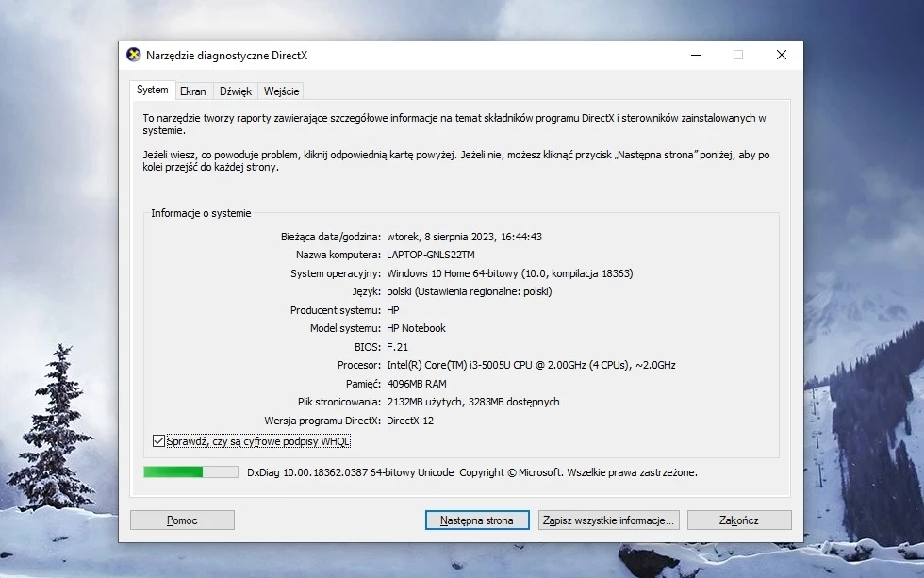Click the processor value Intel Core i3-5005U
The image size is (924, 578).
pyautogui.click(x=531, y=365)
